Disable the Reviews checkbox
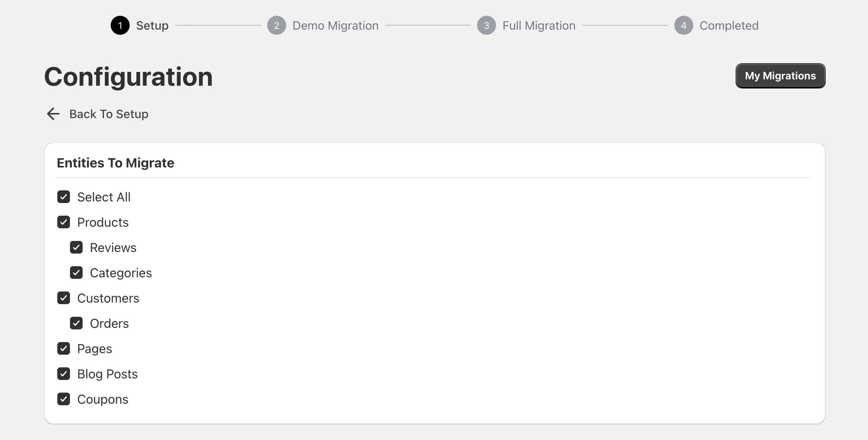This screenshot has width=868, height=440. point(76,247)
